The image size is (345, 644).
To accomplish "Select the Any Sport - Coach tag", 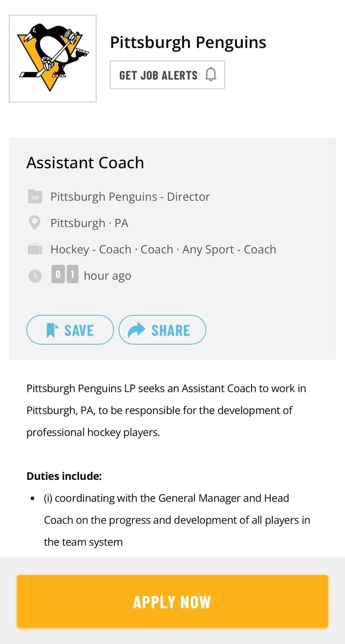I will point(229,249).
